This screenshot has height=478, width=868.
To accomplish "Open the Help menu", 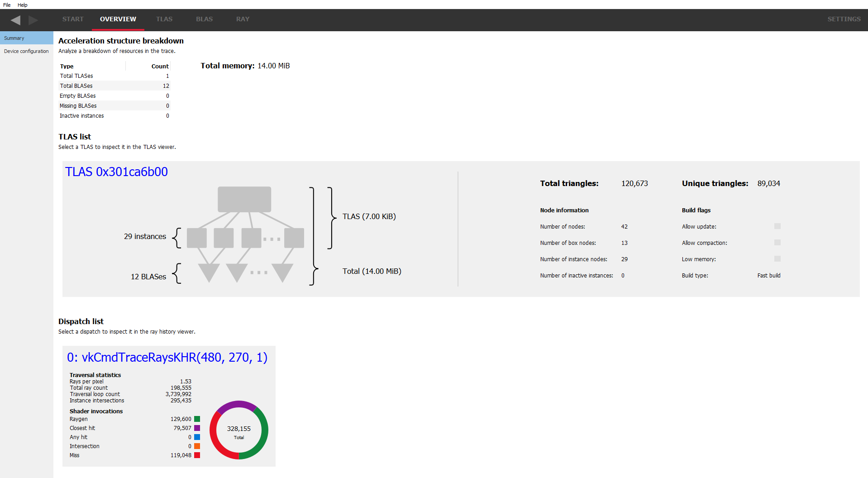I will (x=23, y=5).
